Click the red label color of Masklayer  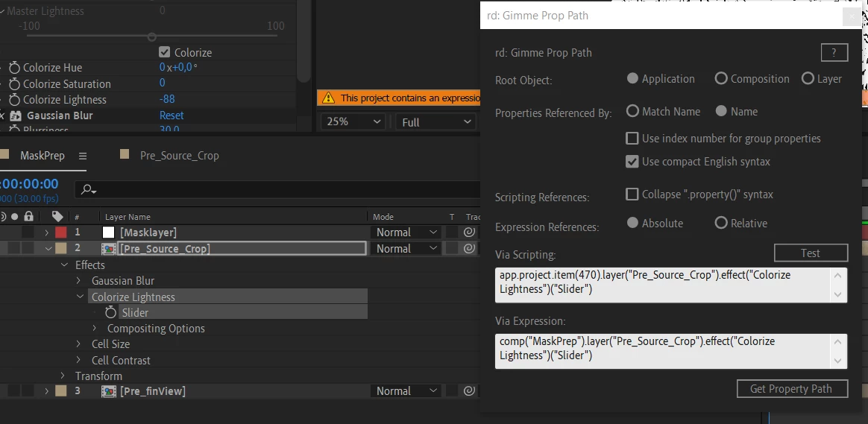[61, 232]
